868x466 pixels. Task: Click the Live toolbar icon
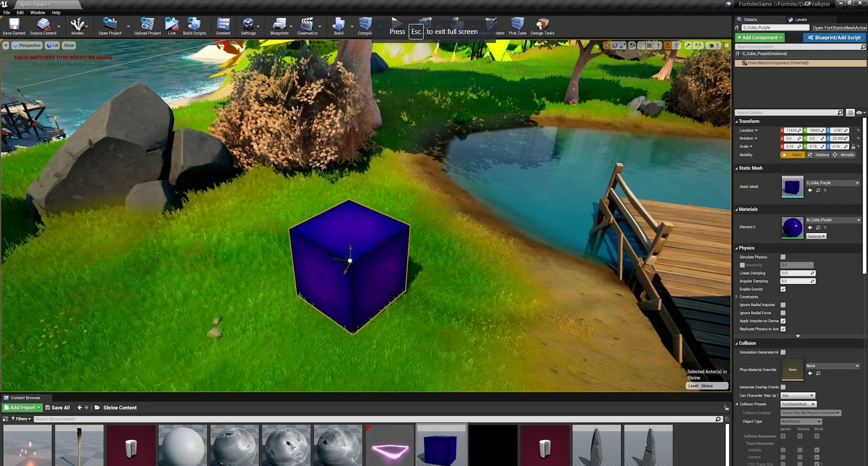click(172, 26)
